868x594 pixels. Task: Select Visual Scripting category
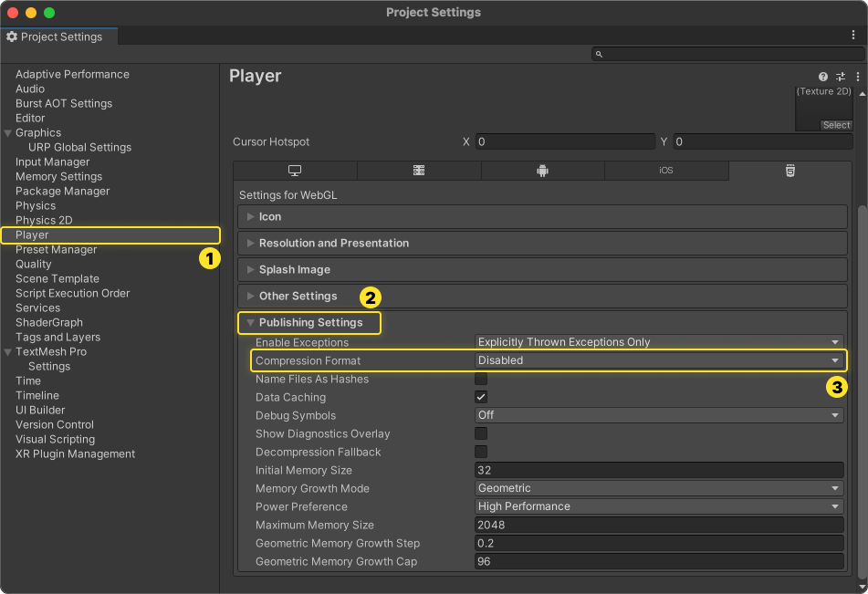click(x=55, y=440)
